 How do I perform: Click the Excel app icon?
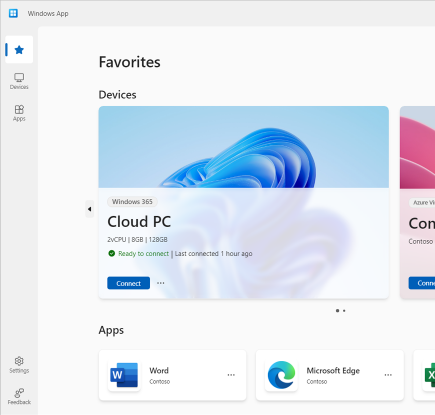(429, 375)
